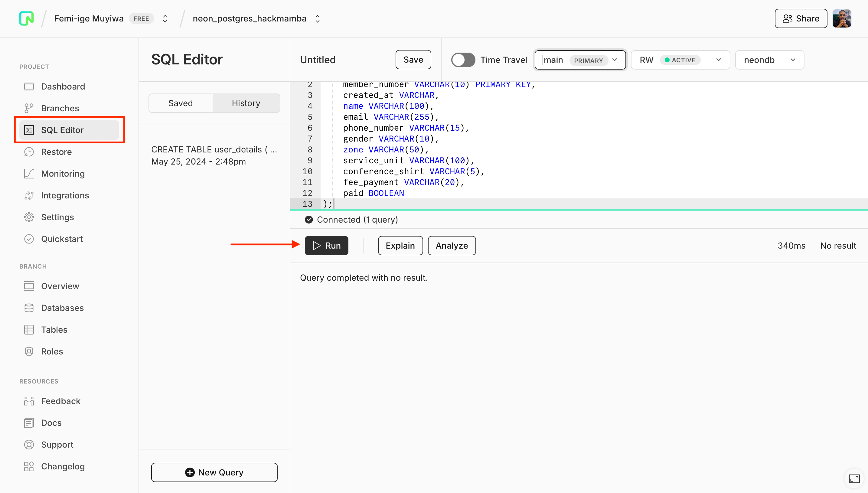Click the New Query button
This screenshot has width=868, height=493.
click(x=214, y=472)
